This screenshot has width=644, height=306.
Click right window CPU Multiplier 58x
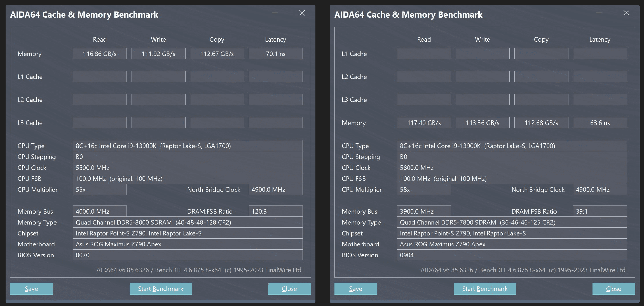click(x=424, y=190)
